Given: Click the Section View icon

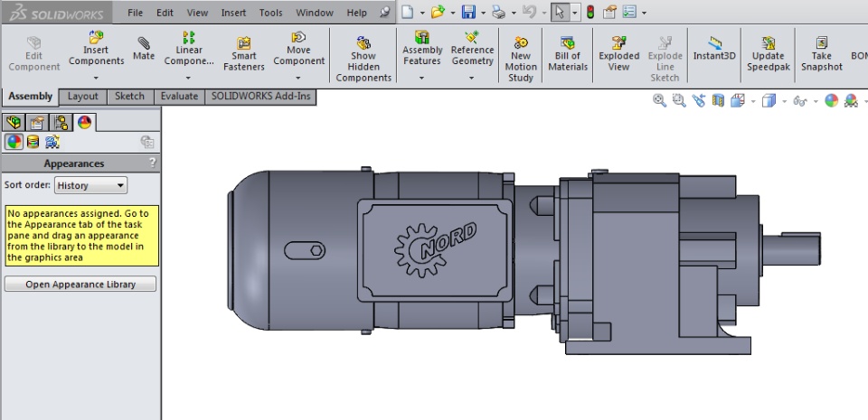Looking at the screenshot, I should pos(718,100).
